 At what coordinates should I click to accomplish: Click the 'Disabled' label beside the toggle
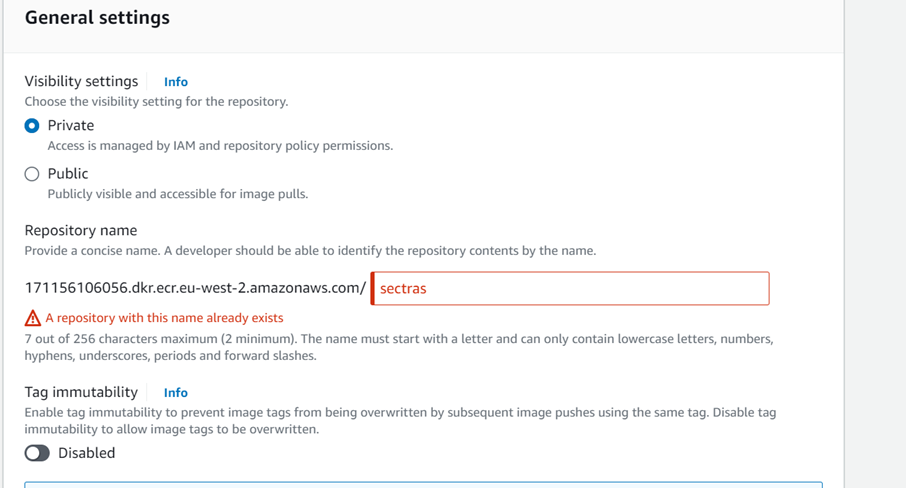pyautogui.click(x=86, y=453)
